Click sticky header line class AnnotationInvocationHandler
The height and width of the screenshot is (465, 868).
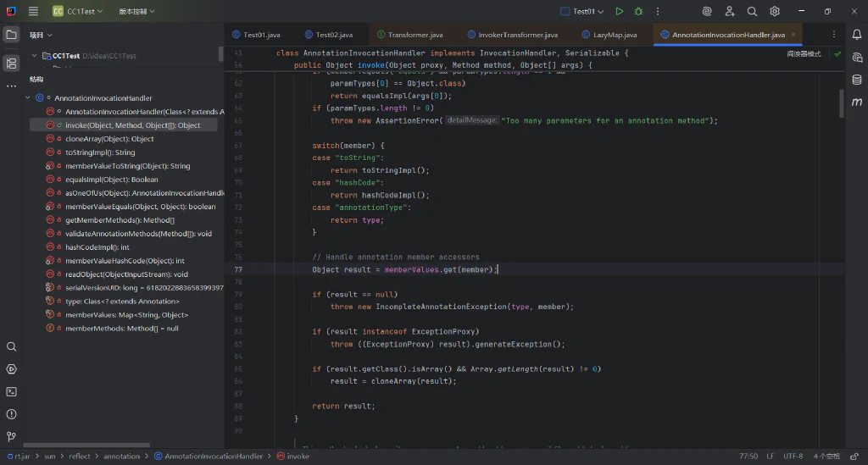pyautogui.click(x=453, y=53)
